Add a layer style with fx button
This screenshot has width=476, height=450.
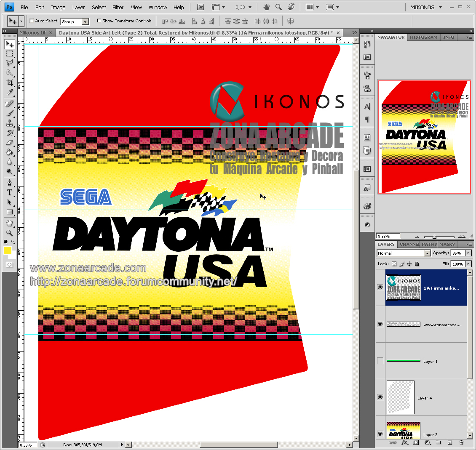pyautogui.click(x=404, y=443)
